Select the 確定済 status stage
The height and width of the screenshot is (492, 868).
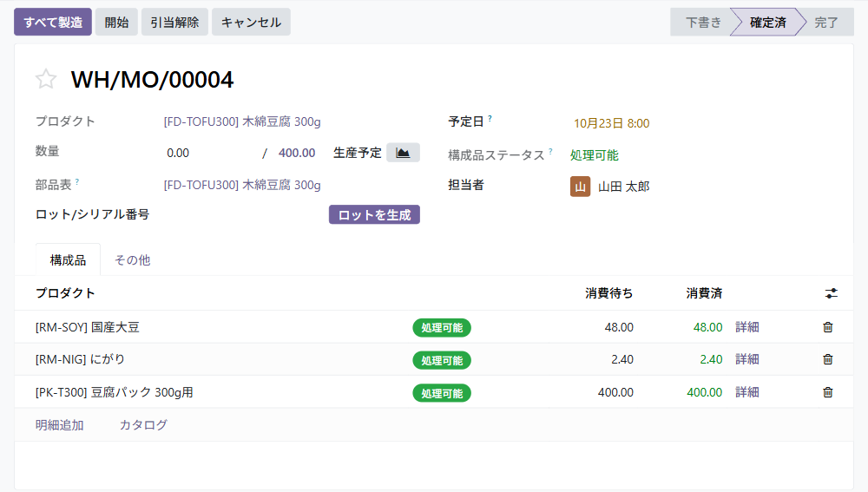point(768,23)
